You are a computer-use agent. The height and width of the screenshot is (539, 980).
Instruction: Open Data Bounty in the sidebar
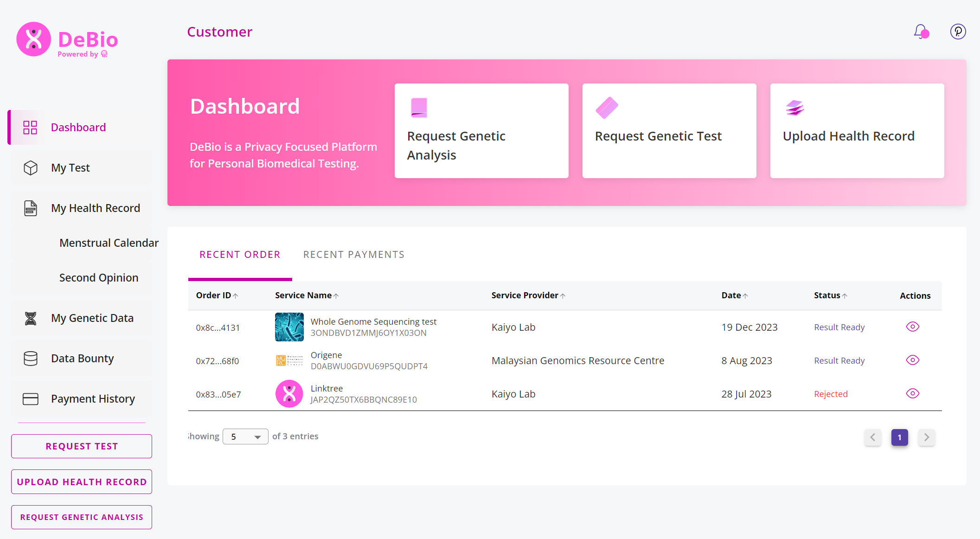(82, 359)
